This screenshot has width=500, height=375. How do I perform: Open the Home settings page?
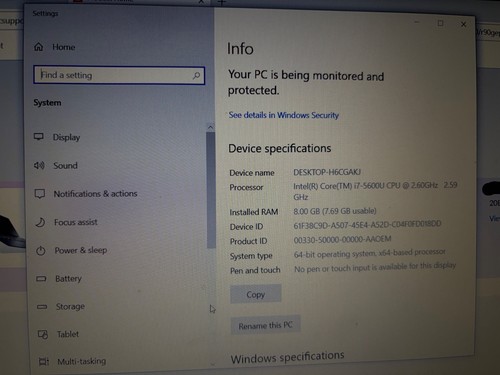click(x=55, y=47)
